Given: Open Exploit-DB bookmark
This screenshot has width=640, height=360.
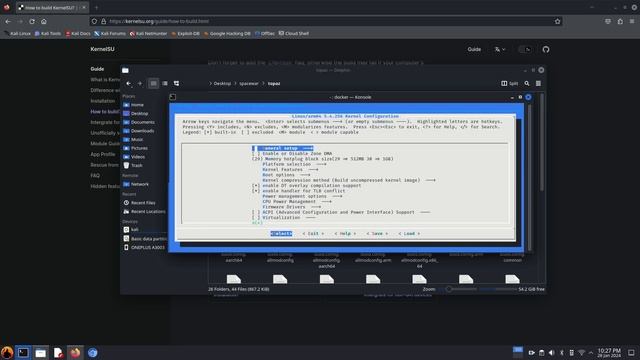Looking at the screenshot, I should click(185, 33).
